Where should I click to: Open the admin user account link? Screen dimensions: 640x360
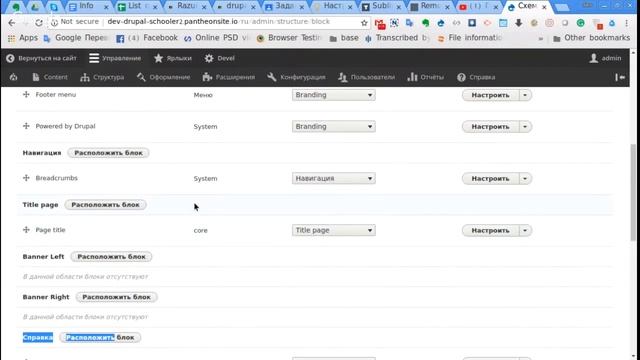point(605,58)
